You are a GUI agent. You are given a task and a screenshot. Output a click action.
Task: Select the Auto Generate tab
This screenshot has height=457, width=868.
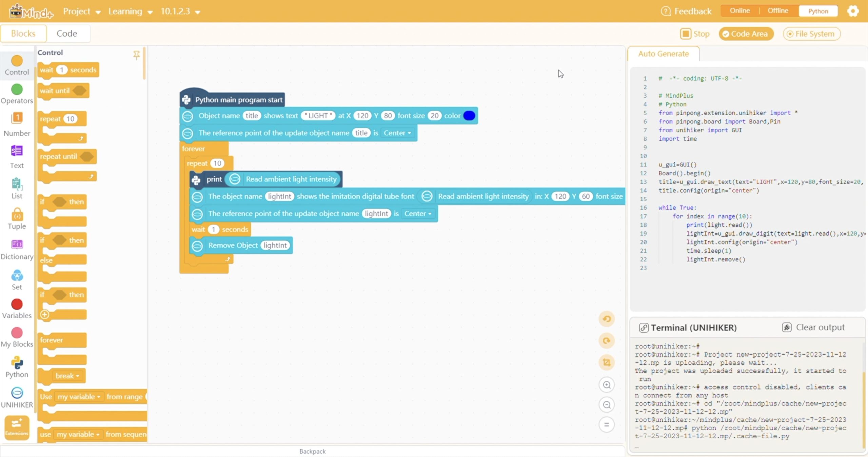[x=663, y=54]
